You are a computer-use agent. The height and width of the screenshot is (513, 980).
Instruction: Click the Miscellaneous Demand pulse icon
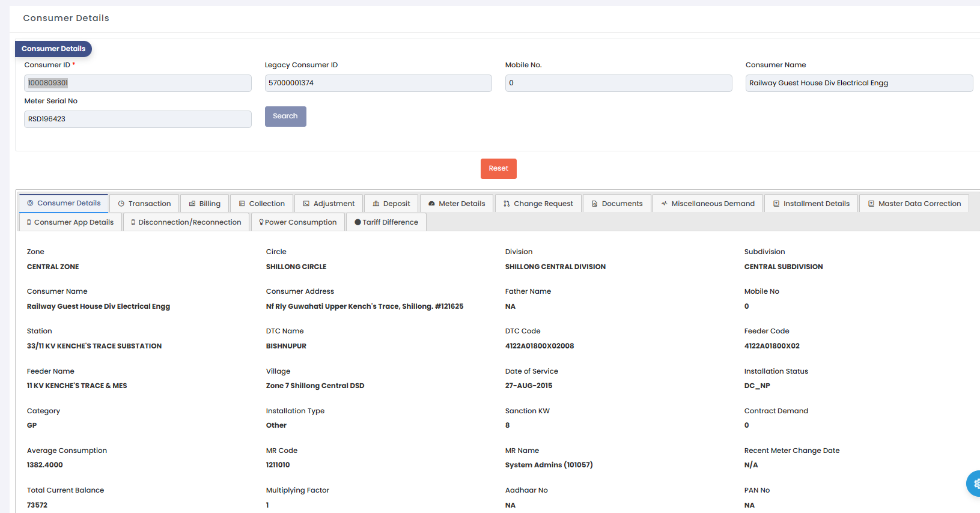pyautogui.click(x=665, y=204)
